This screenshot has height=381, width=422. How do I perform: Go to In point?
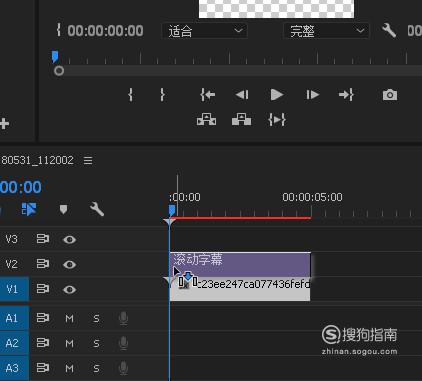[207, 95]
